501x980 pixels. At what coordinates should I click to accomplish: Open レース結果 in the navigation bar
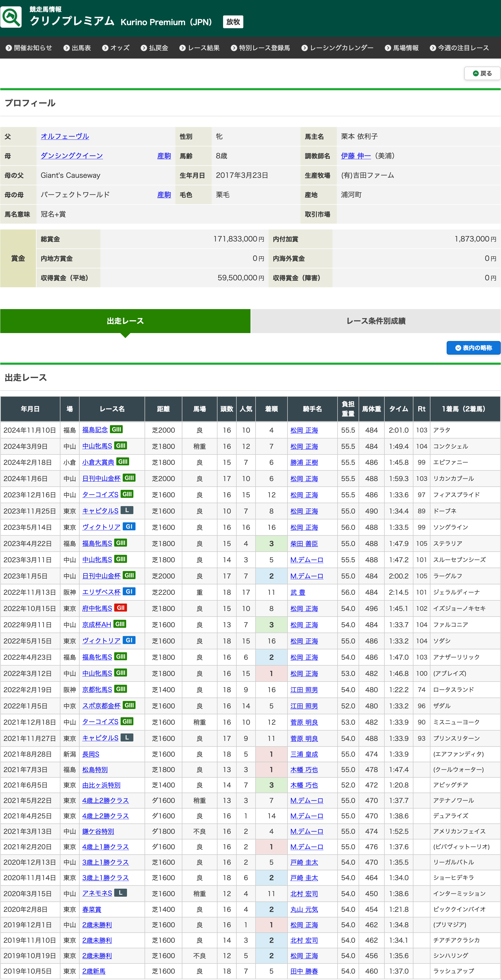point(200,48)
